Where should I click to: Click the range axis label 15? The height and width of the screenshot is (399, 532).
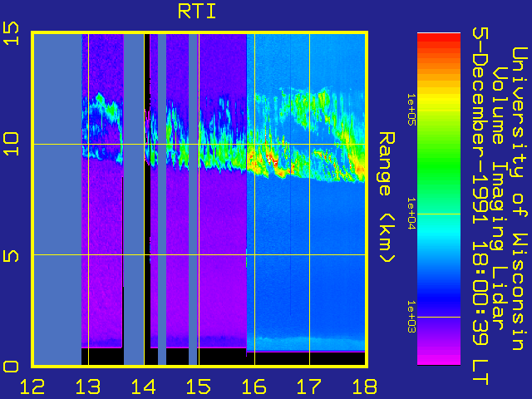click(x=11, y=33)
